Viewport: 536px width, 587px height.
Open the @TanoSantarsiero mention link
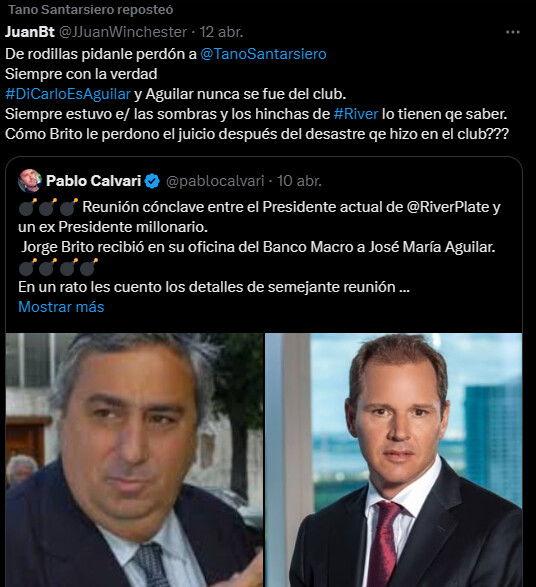[x=263, y=54]
